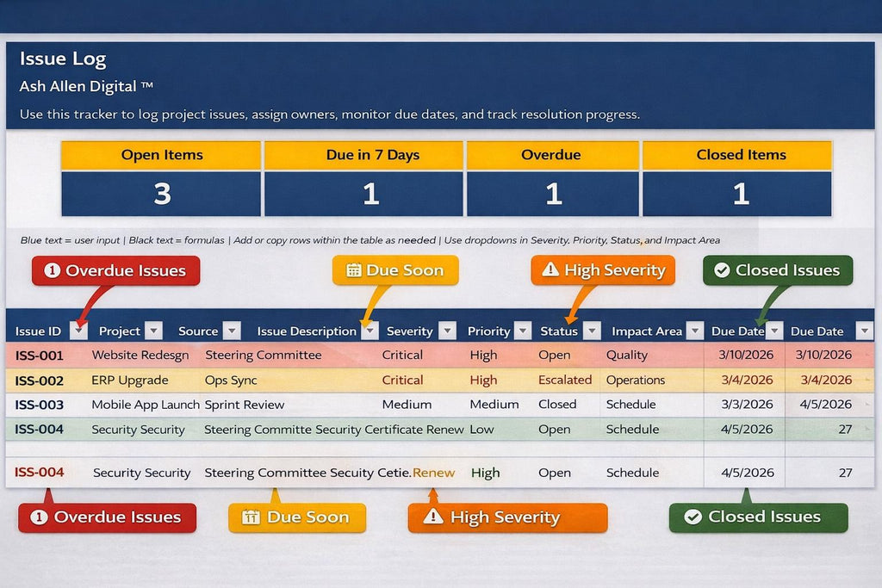Click the Mobile App Launch project cell
This screenshot has width=882, height=588.
[x=146, y=405]
